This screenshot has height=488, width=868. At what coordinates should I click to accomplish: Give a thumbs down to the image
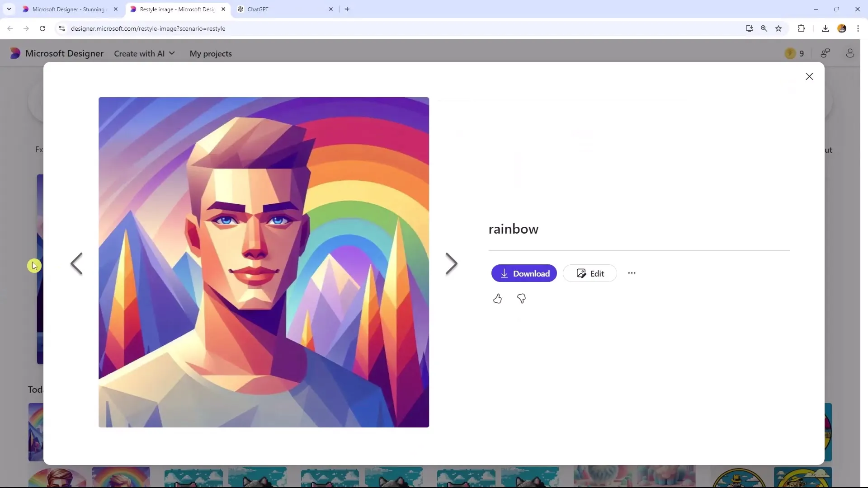521,299
